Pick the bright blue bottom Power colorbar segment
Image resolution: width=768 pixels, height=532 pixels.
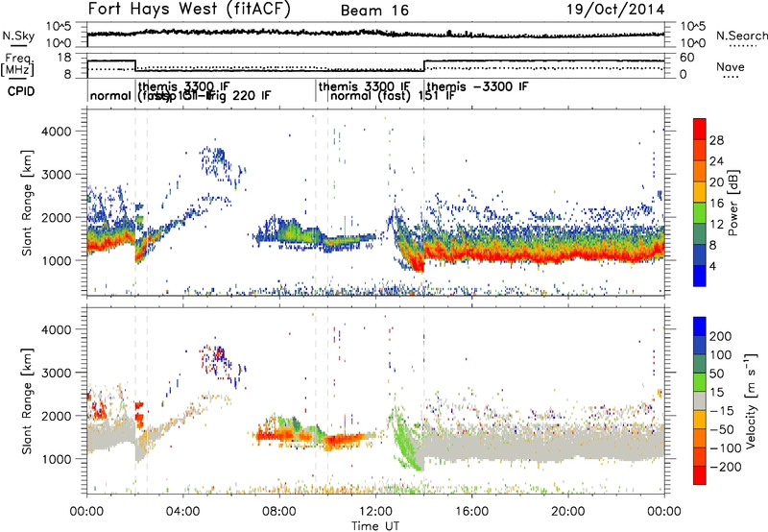click(700, 276)
